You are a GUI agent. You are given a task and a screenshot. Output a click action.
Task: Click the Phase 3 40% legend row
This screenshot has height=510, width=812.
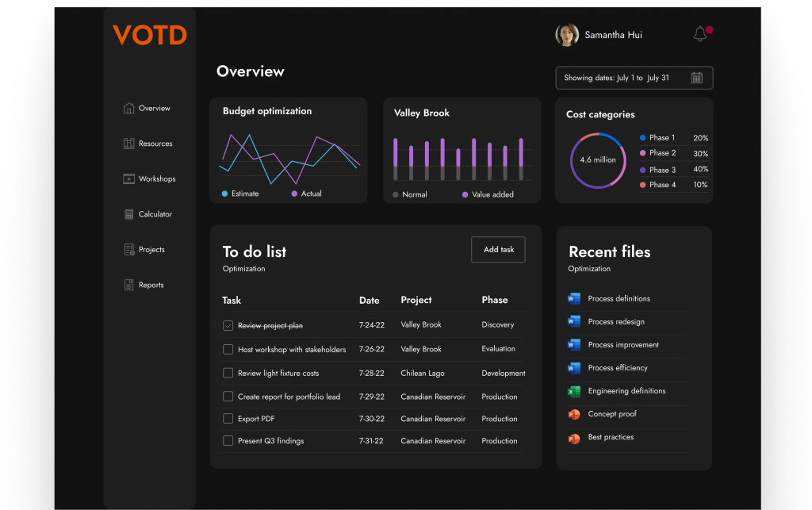pos(674,169)
